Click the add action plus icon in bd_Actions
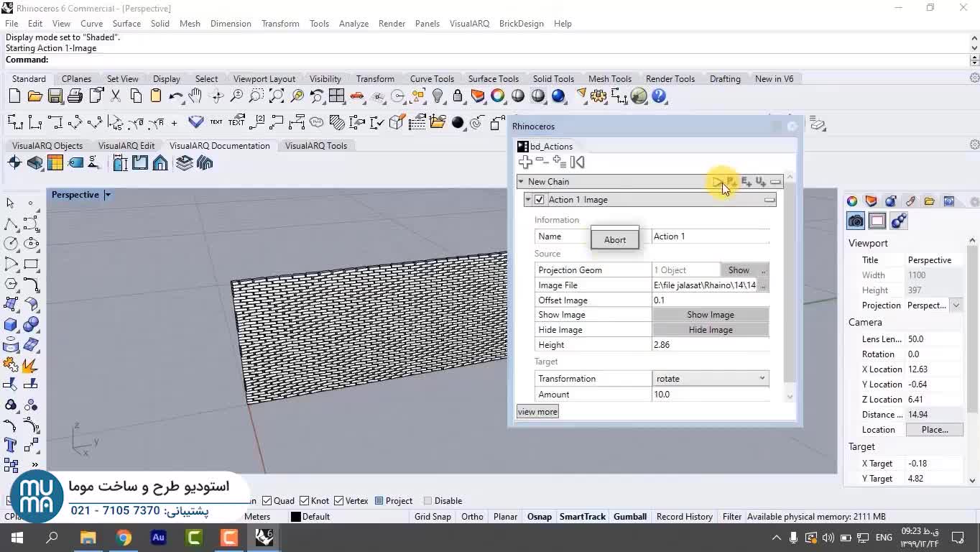Image resolution: width=980 pixels, height=552 pixels. pos(525,162)
